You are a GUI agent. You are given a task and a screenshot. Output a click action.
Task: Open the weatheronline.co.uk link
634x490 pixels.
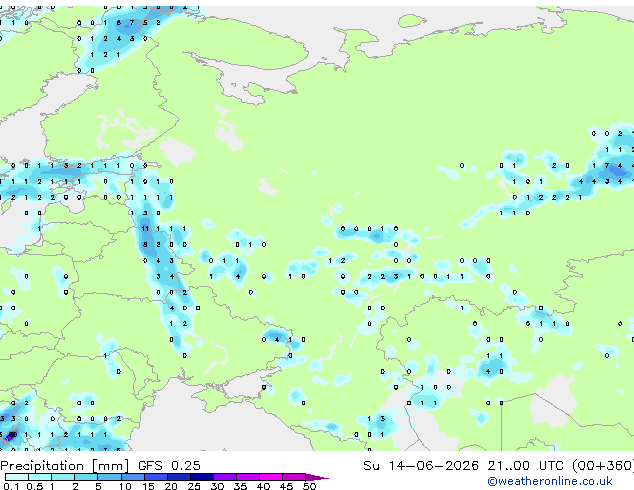point(550,481)
